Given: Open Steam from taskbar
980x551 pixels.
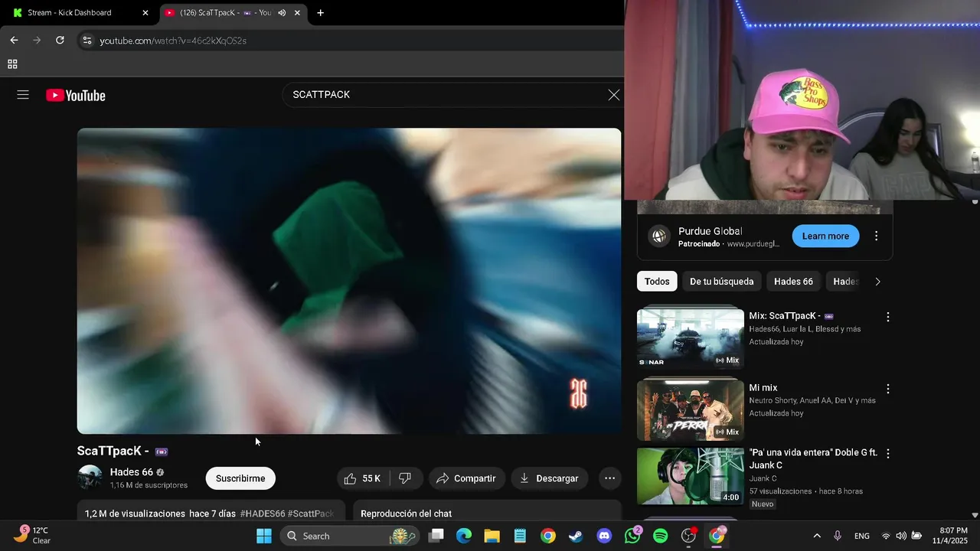Looking at the screenshot, I should point(576,536).
